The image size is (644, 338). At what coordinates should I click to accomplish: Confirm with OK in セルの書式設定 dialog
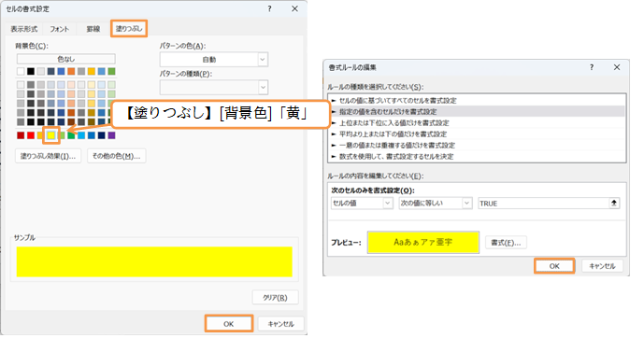[x=229, y=324]
